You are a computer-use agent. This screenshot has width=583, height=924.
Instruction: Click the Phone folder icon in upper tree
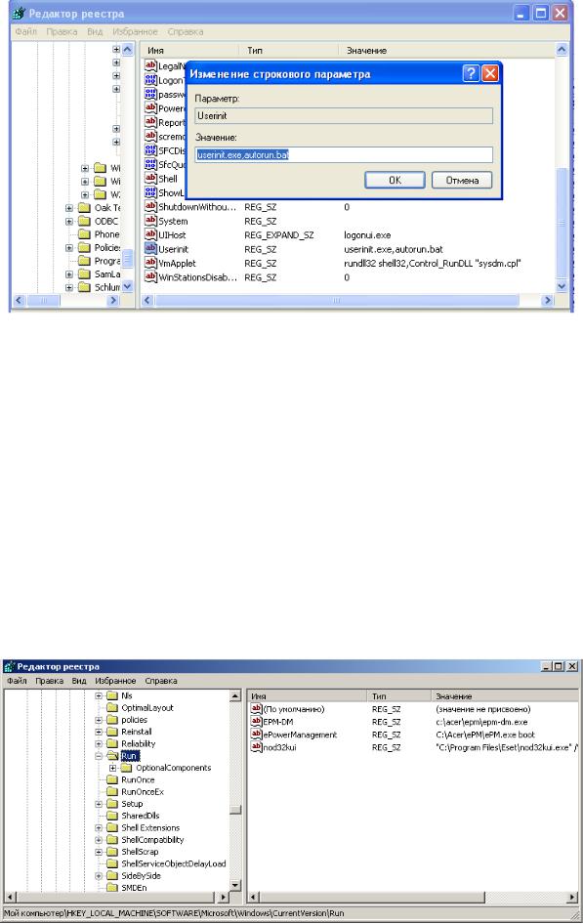point(84,234)
